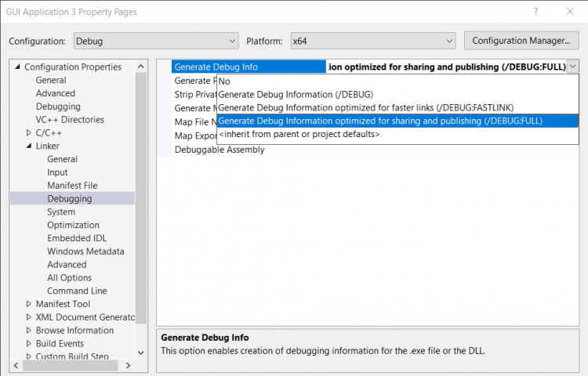This screenshot has width=588, height=376.
Task: Open the Platform dropdown
Action: pyautogui.click(x=372, y=41)
